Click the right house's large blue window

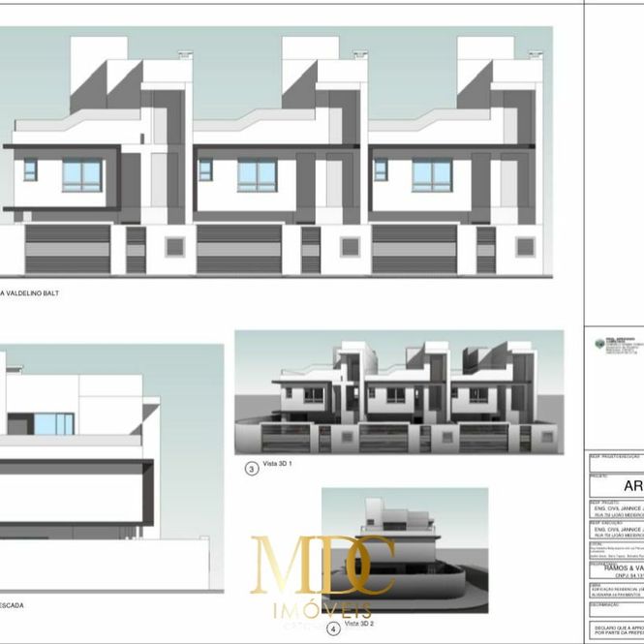click(x=432, y=175)
